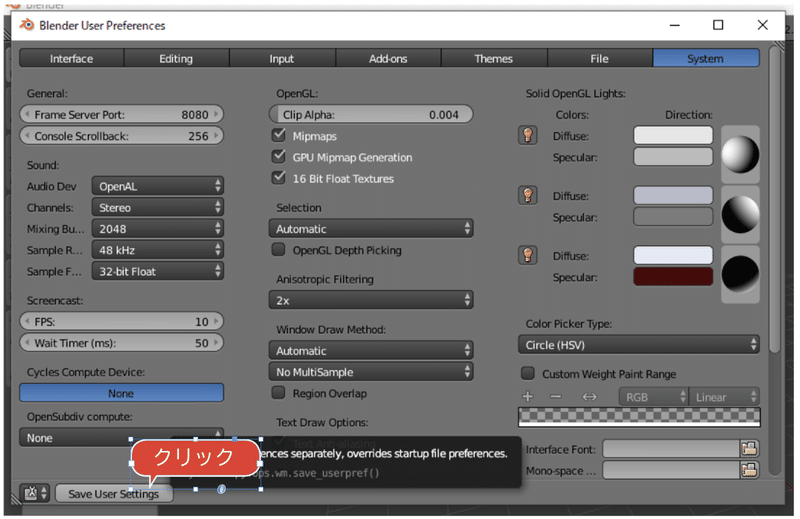The image size is (800, 519).
Task: Click first light Specular color swatch
Action: (673, 157)
